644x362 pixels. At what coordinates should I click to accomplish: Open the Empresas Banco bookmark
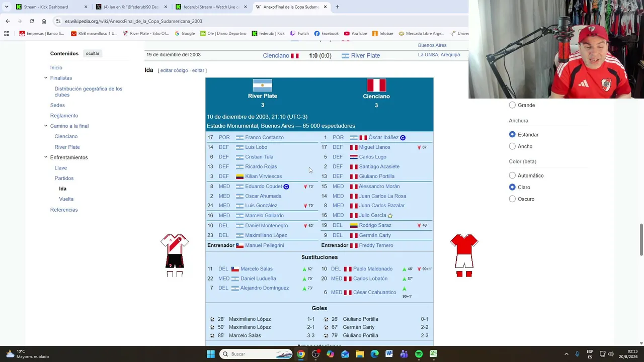pyautogui.click(x=41, y=34)
